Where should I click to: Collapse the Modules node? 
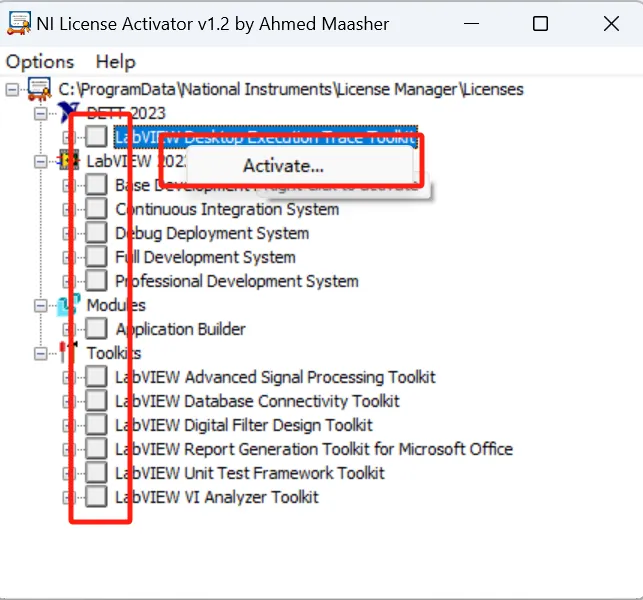click(x=41, y=306)
